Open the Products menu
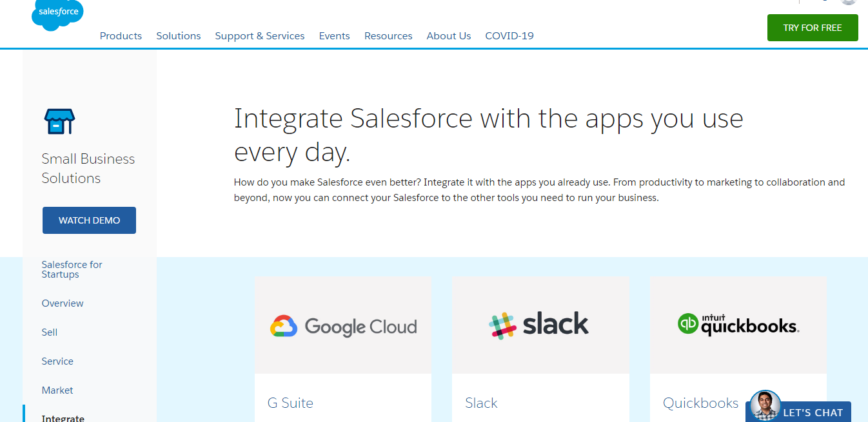The width and height of the screenshot is (868, 422). pyautogui.click(x=121, y=36)
